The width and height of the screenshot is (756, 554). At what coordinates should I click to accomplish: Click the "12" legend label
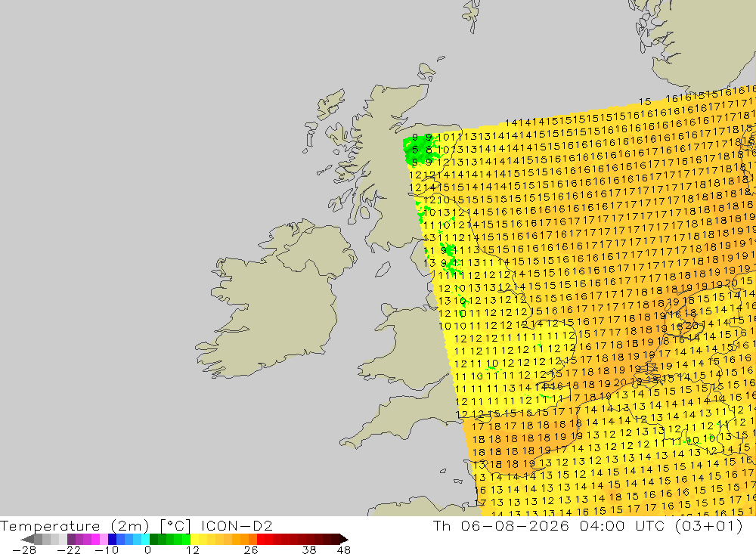coord(193,549)
